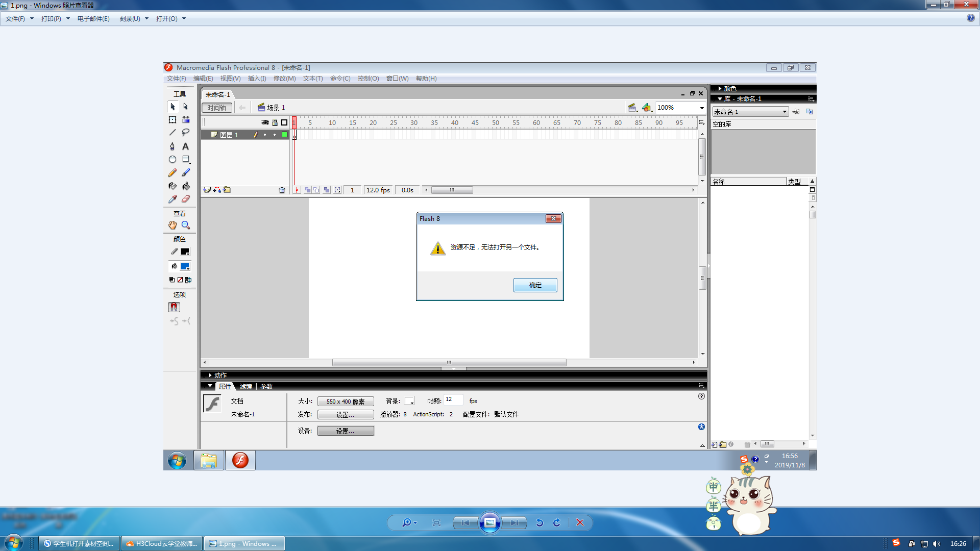Open the 100% stage zoom dropdown

pos(702,108)
